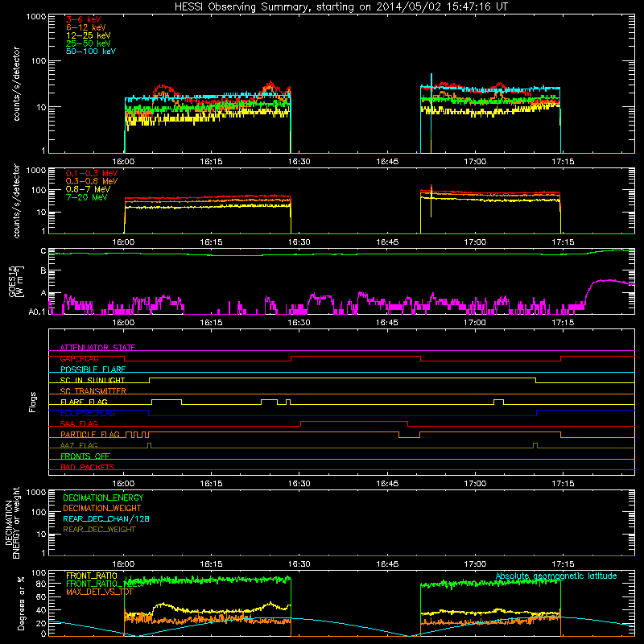Click the 16:30 tick label under the top plot
644x644 pixels.
(x=299, y=162)
